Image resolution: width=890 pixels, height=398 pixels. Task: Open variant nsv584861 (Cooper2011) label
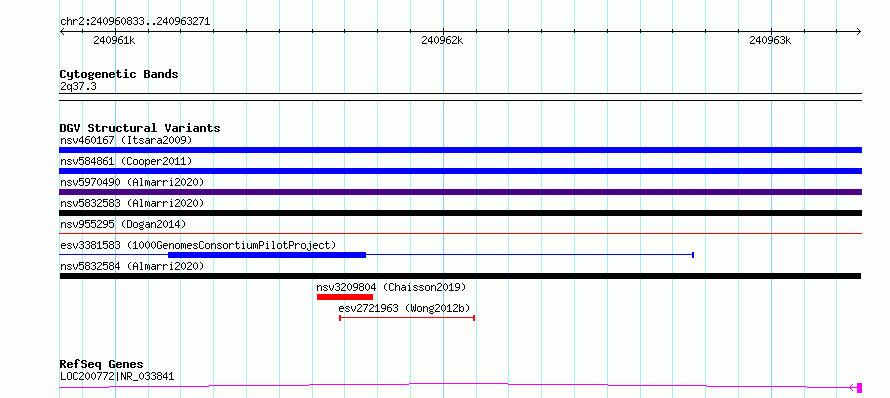[126, 161]
